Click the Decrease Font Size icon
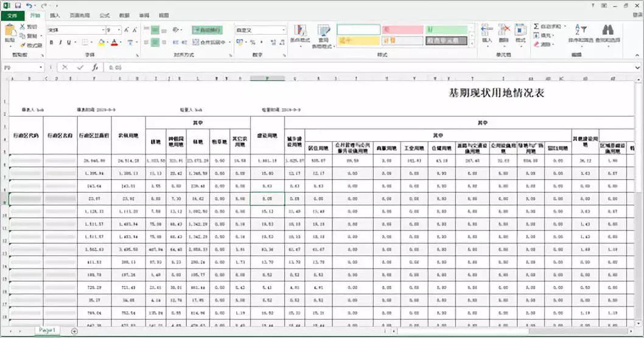 pyautogui.click(x=135, y=30)
